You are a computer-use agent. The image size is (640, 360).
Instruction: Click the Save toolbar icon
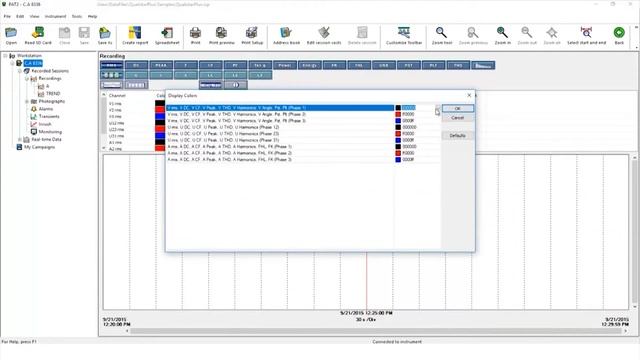point(84,36)
